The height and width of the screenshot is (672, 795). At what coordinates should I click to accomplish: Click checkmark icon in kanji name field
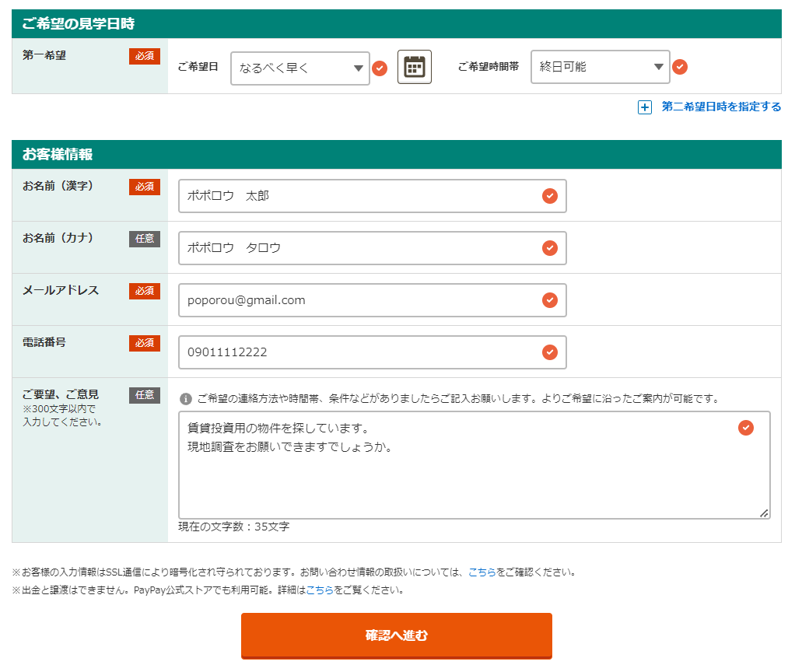tap(550, 196)
